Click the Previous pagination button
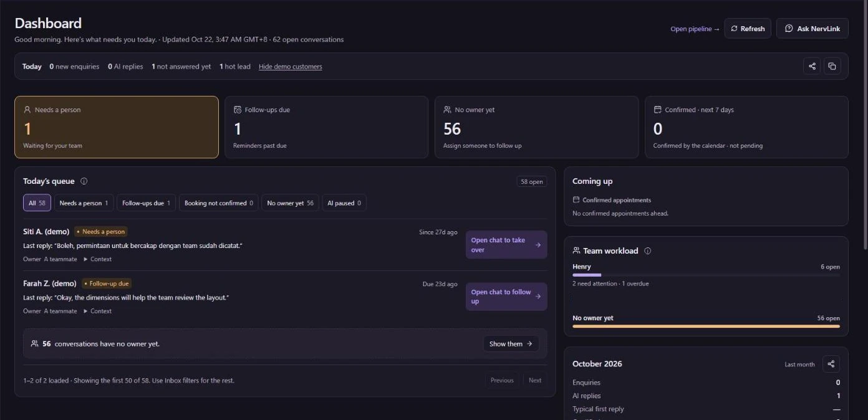The width and height of the screenshot is (868, 420). coord(502,380)
